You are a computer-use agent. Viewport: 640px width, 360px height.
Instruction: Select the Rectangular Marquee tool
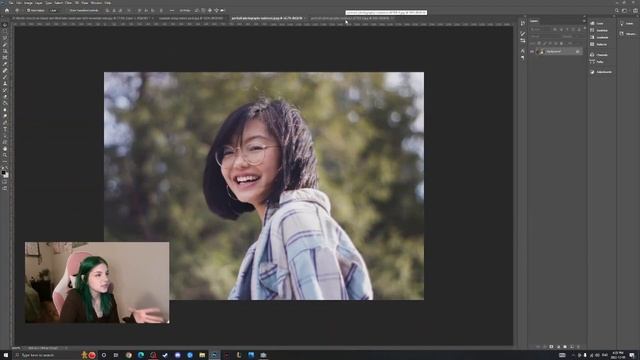click(x=5, y=31)
